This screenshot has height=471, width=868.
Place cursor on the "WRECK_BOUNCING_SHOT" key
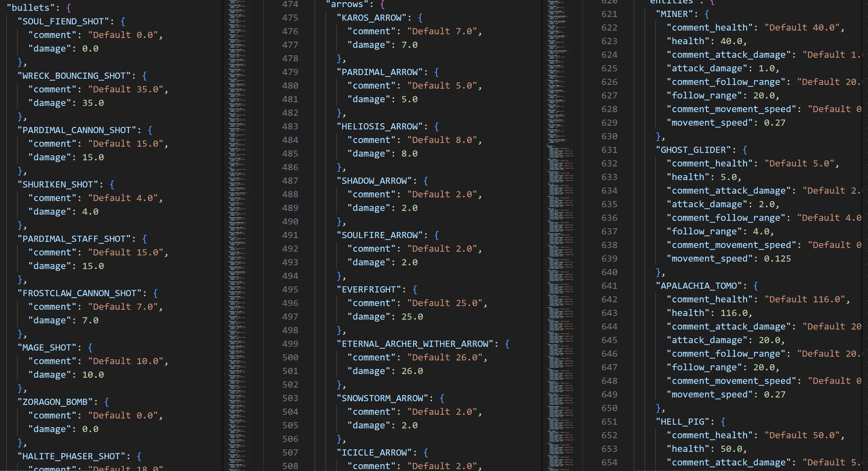73,76
